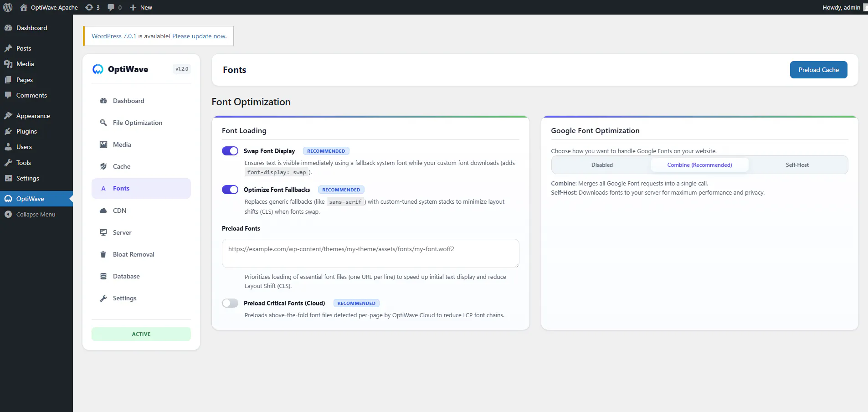
Task: Click the Settings wrench icon in OptiWave panel
Action: (x=103, y=298)
